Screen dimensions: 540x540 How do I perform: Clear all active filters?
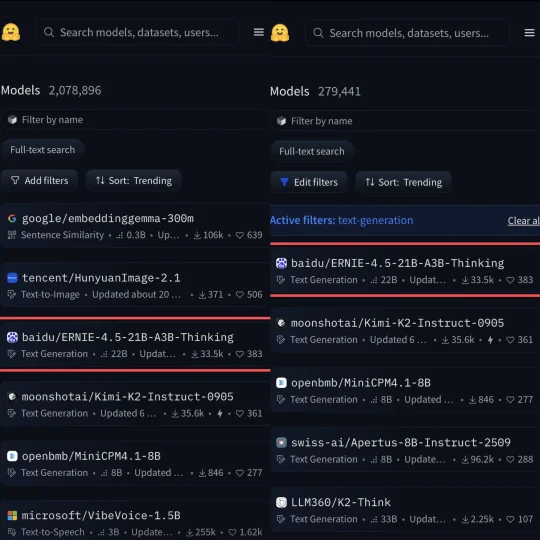point(523,221)
